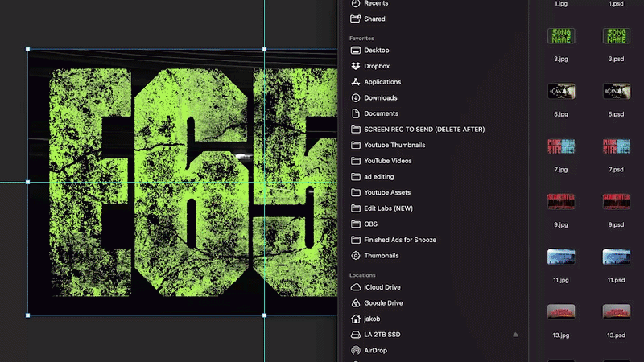Click the Google Drive icon
This screenshot has height=362, width=644.
click(x=356, y=303)
